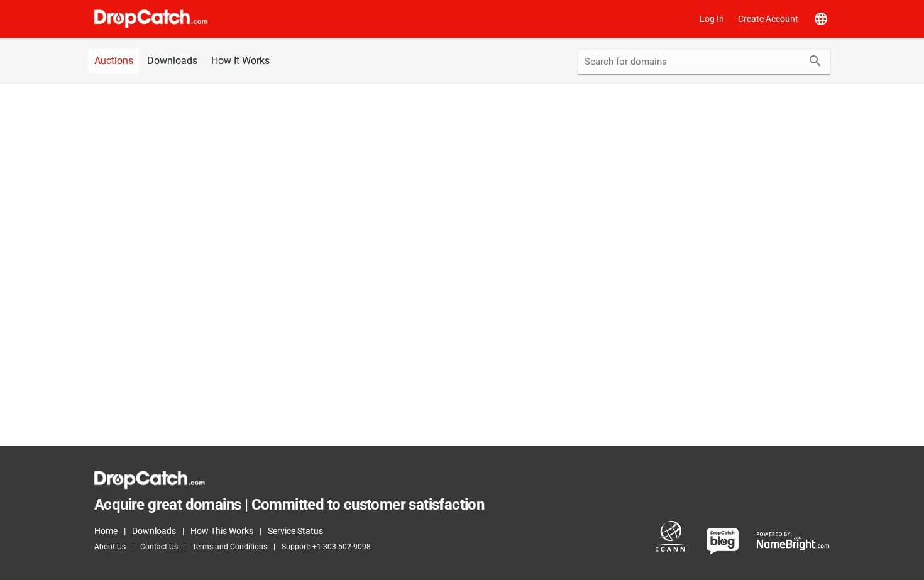Open the How It Works tab

point(240,61)
